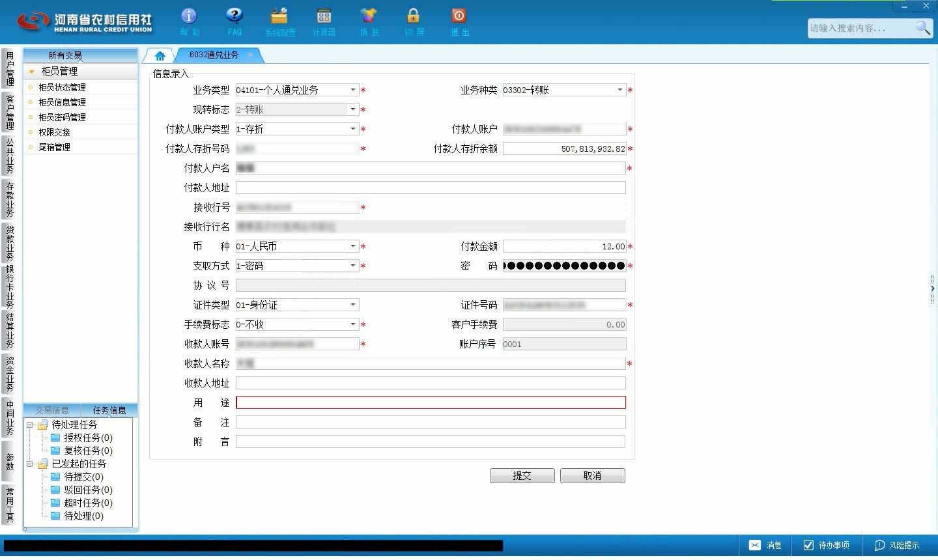This screenshot has height=560, width=938.
Task: Open 风险提示 in status bar
Action: (x=897, y=545)
